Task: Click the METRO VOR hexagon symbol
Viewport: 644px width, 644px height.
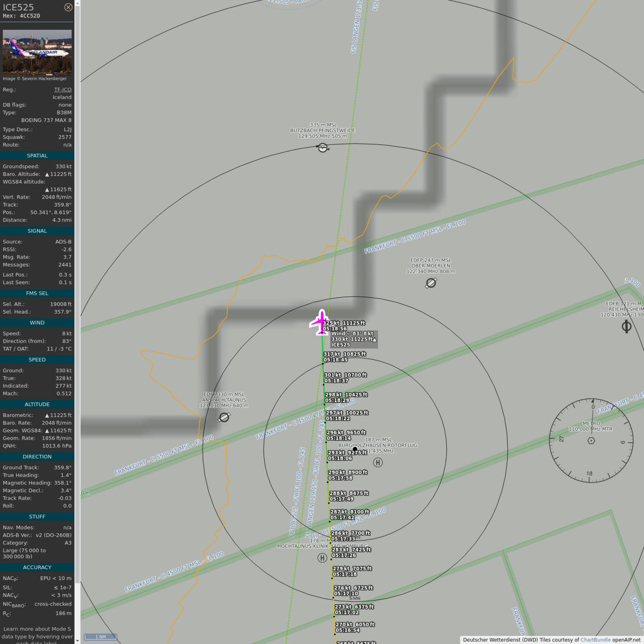Action: click(591, 441)
